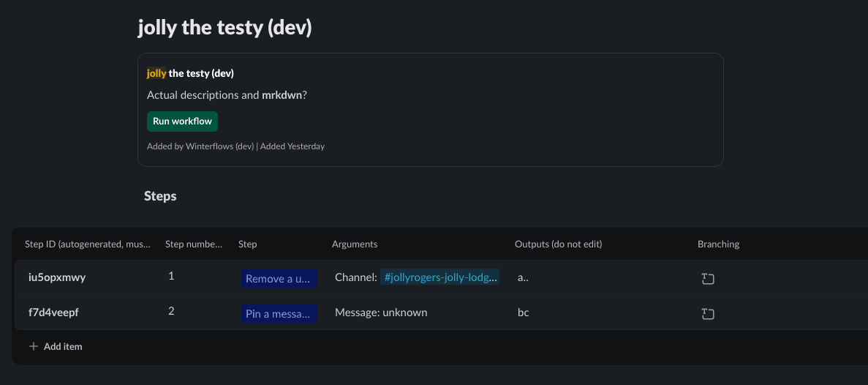Viewport: 868px width, 385px height.
Task: Click the page title jolly the testy (dev)
Action: (x=224, y=28)
